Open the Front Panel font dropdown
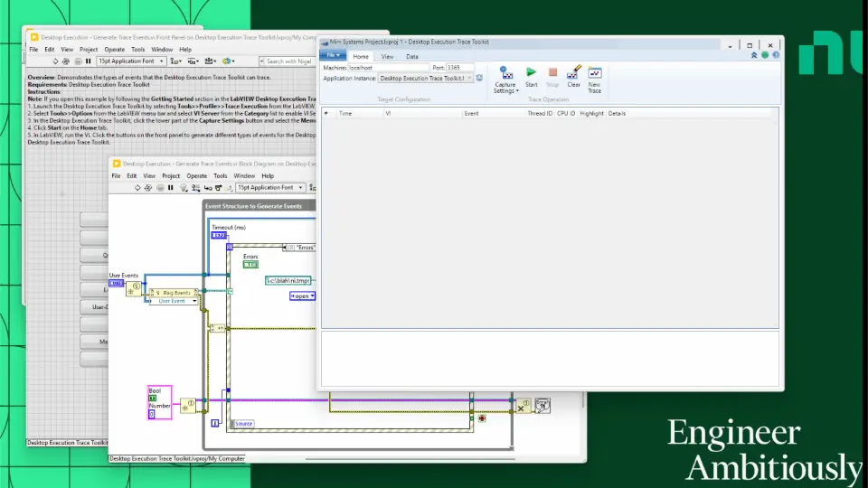 click(x=131, y=61)
